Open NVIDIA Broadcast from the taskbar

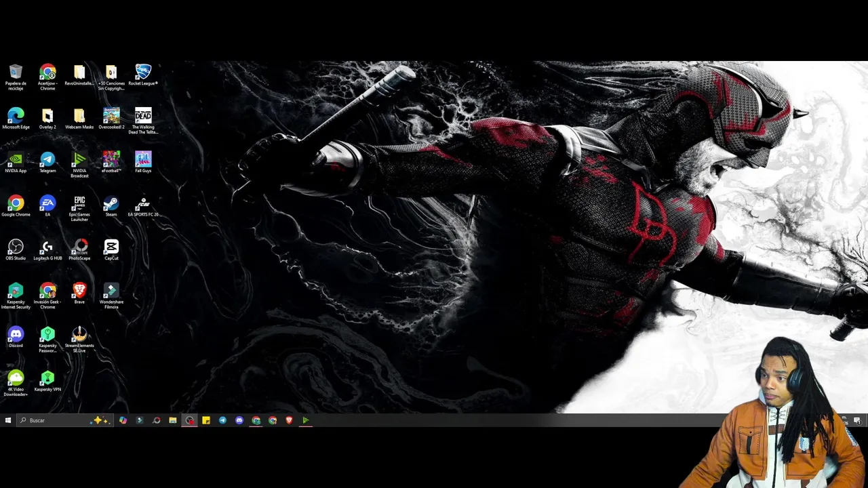(x=306, y=420)
